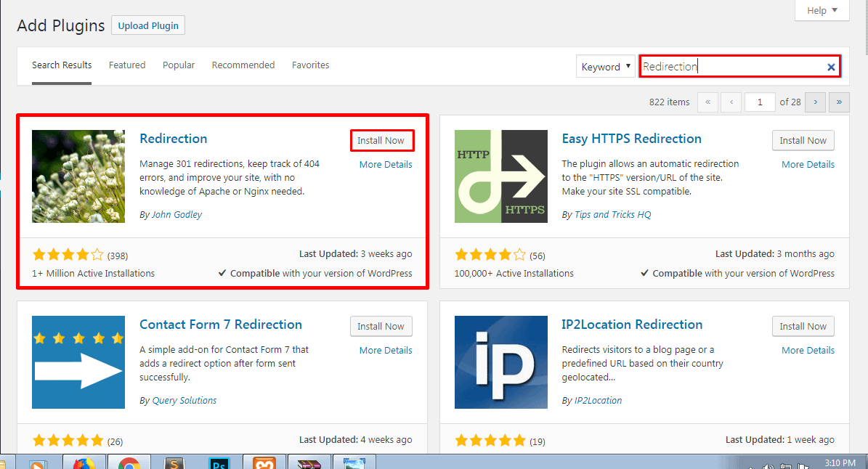Viewport: 868px width, 469px height.
Task: Open Firefox from the taskbar
Action: (84, 462)
